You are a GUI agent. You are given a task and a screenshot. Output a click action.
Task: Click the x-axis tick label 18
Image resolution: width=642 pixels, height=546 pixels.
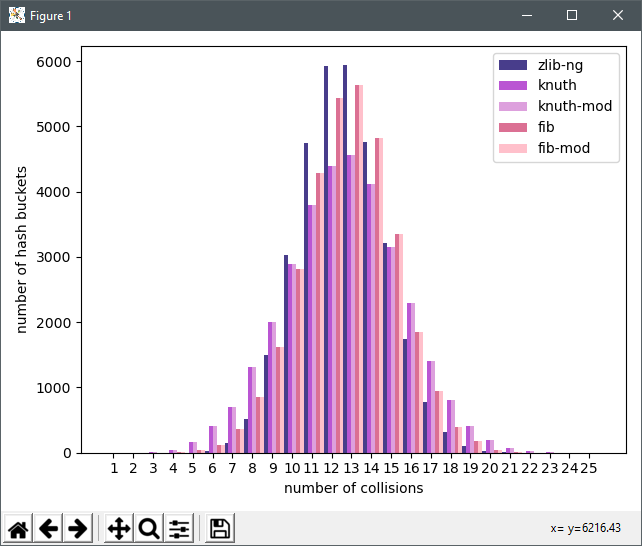pyautogui.click(x=450, y=468)
